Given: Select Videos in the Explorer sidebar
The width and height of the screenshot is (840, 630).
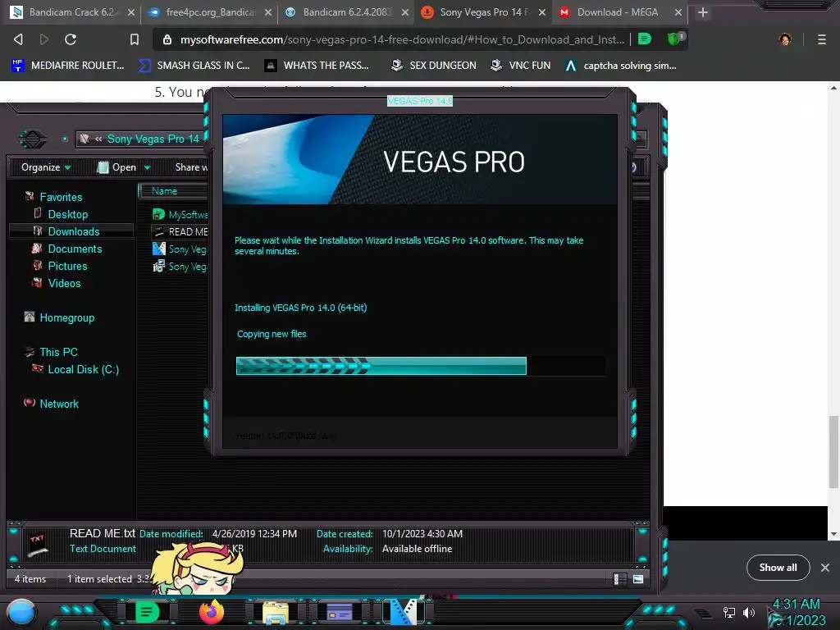Looking at the screenshot, I should tap(64, 283).
